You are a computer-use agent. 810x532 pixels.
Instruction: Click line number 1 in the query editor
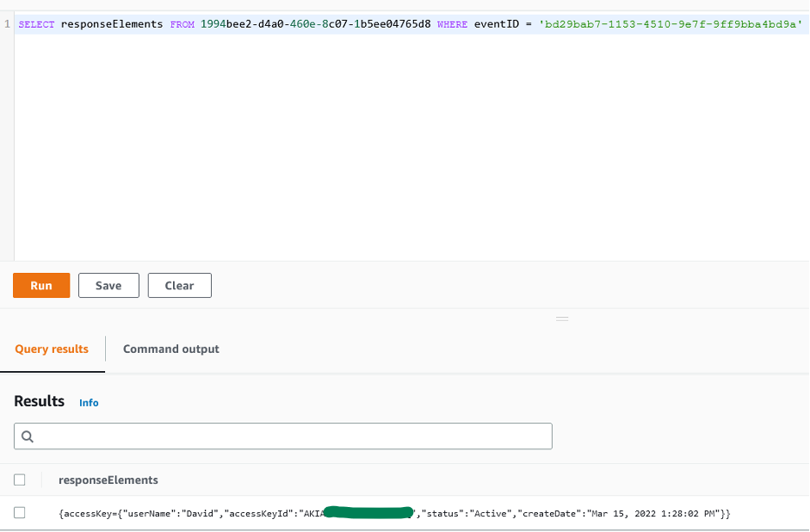(x=7, y=23)
